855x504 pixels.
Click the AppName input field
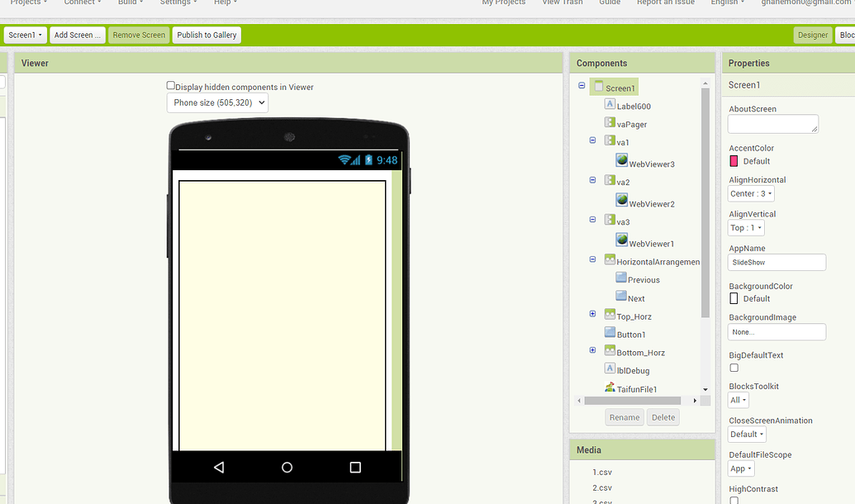point(777,262)
